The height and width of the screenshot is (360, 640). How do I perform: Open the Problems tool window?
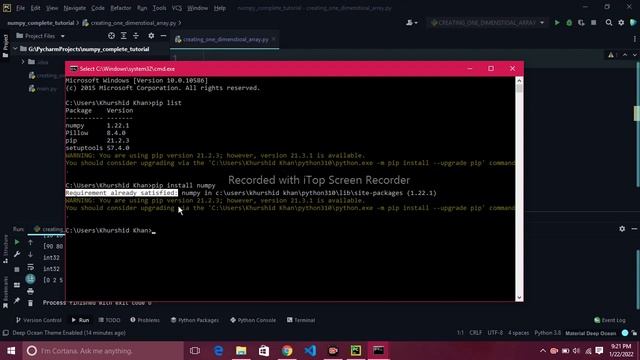pos(145,320)
